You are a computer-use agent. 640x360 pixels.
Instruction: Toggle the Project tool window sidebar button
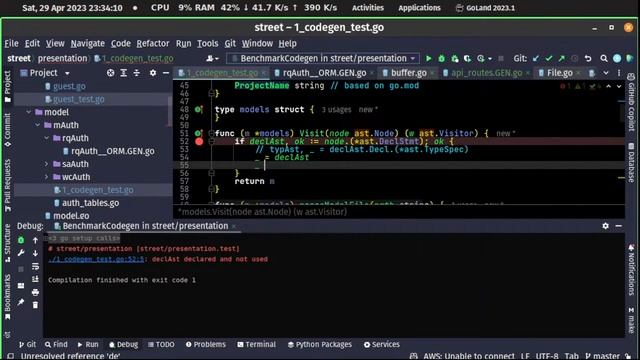point(7,87)
